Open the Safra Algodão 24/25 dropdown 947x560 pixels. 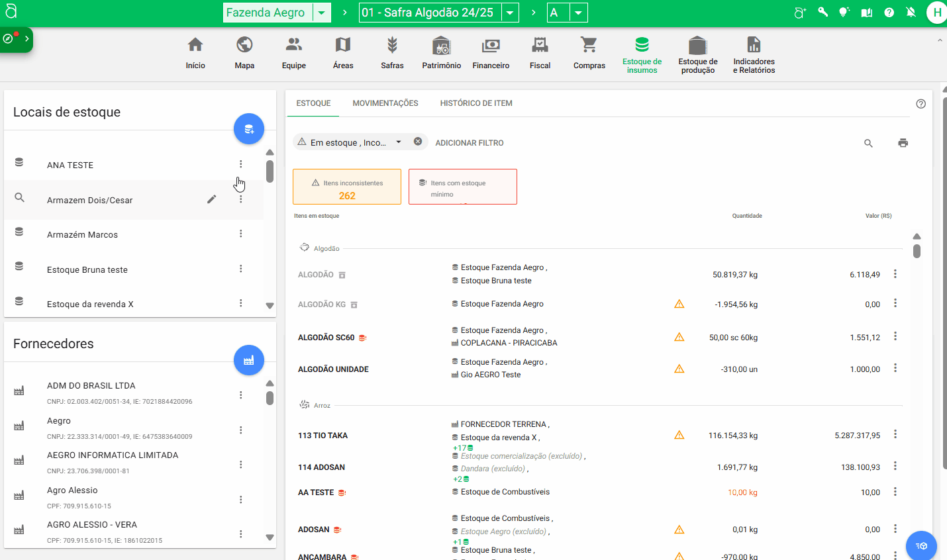510,13
